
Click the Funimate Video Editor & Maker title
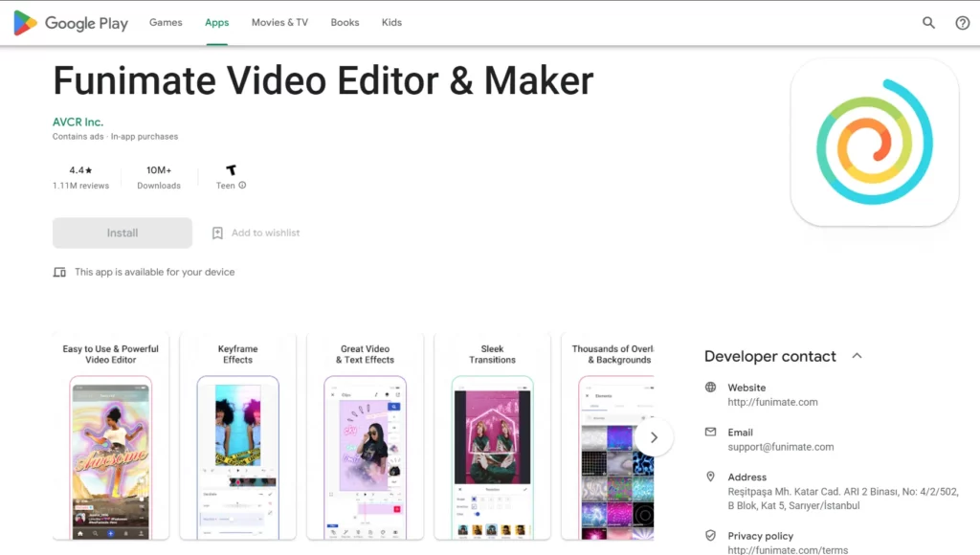click(x=323, y=81)
